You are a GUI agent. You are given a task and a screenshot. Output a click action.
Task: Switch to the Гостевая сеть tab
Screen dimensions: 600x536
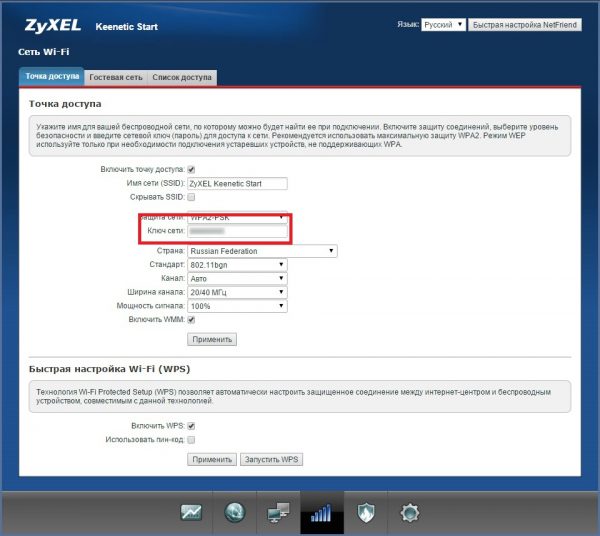point(116,78)
